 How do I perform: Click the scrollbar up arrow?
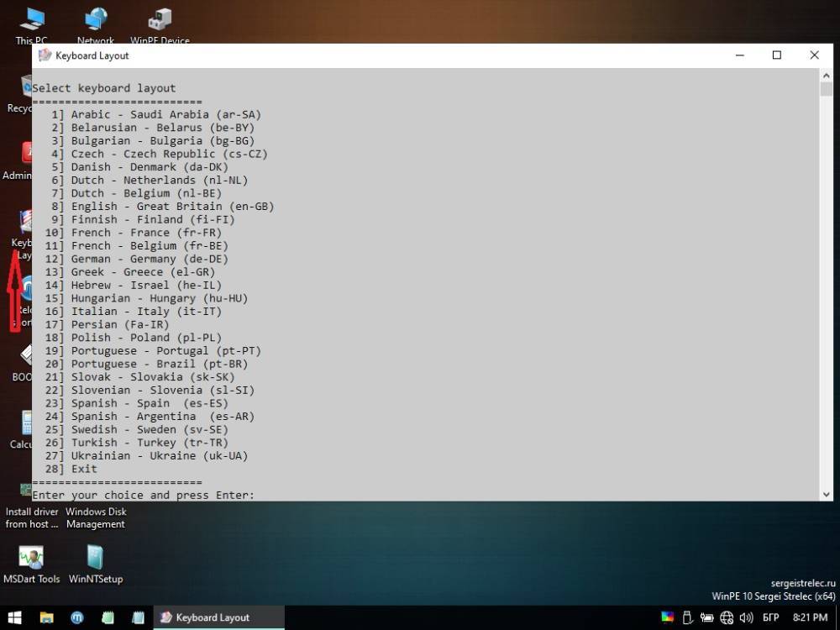(x=826, y=76)
